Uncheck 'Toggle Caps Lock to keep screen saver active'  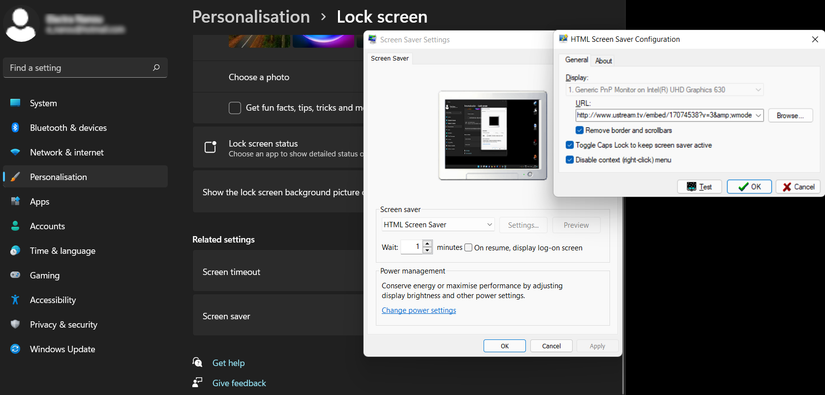tap(569, 145)
